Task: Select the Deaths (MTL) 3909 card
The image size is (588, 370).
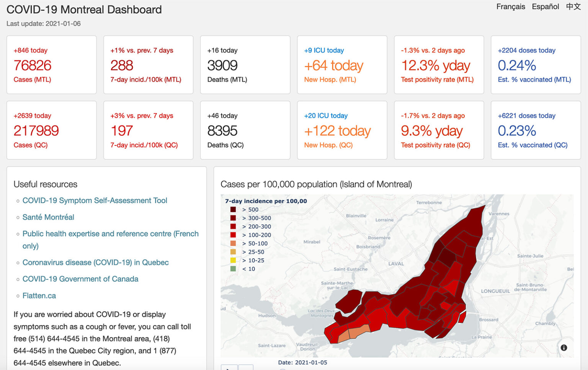Action: coord(245,65)
